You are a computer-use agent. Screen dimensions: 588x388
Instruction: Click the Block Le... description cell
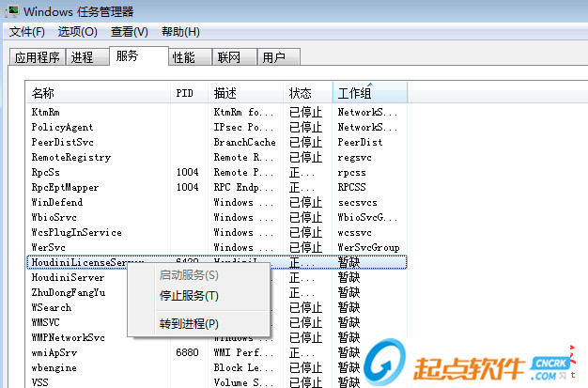243,367
